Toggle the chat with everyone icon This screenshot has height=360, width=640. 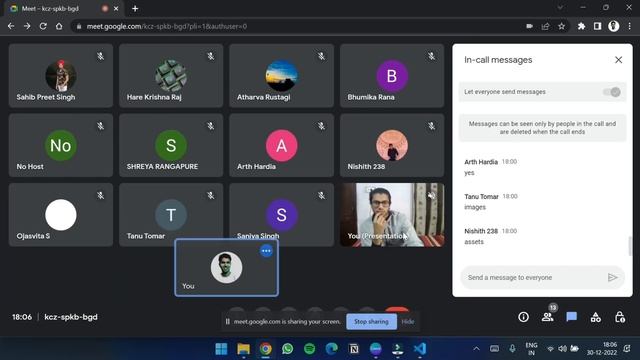[571, 317]
